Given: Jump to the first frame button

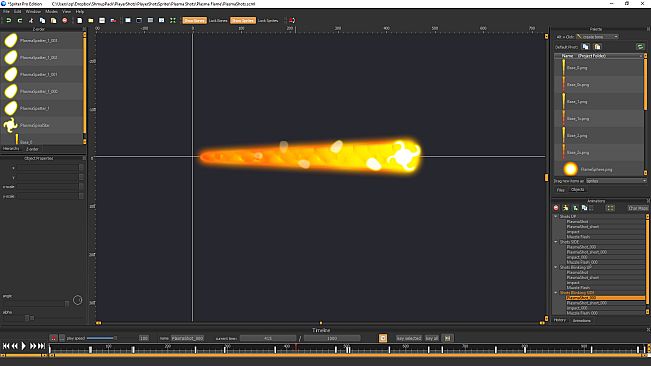Looking at the screenshot, I should click(6, 346).
